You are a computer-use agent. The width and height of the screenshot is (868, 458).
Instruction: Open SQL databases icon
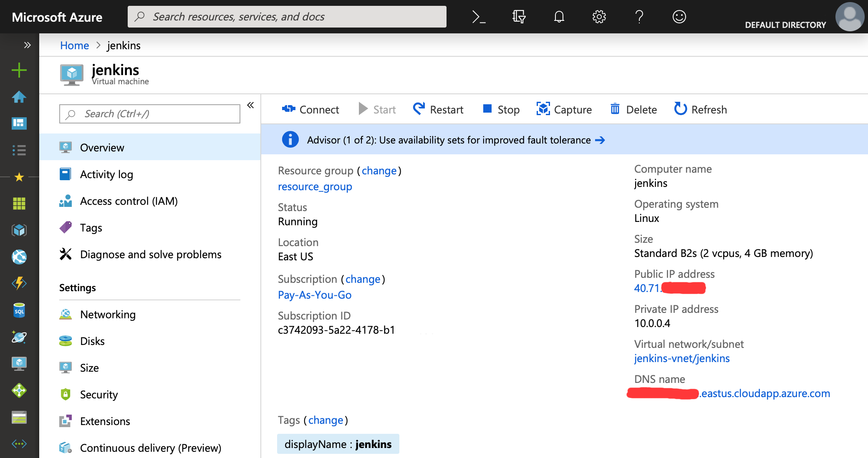click(19, 310)
